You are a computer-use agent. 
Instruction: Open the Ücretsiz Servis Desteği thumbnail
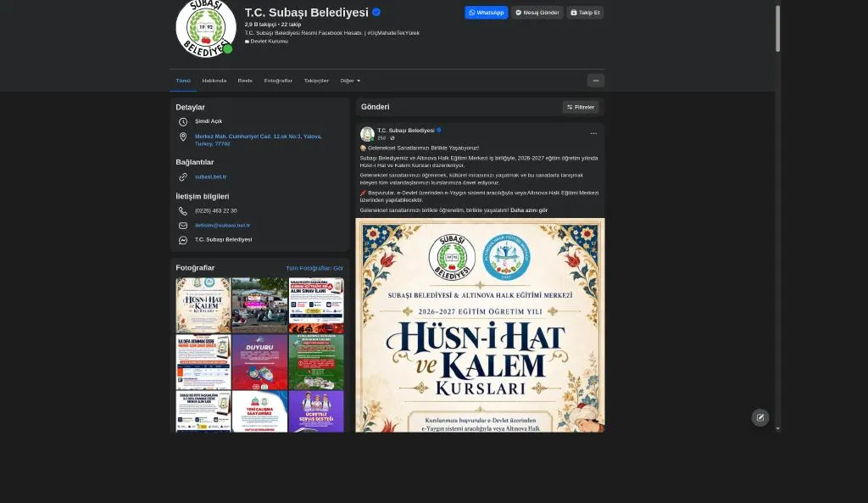point(316,411)
